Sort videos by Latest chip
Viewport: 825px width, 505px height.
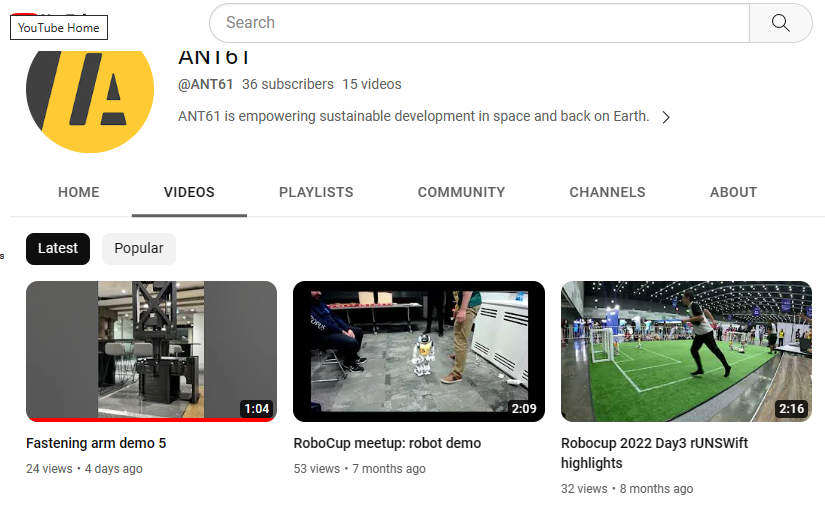point(58,249)
